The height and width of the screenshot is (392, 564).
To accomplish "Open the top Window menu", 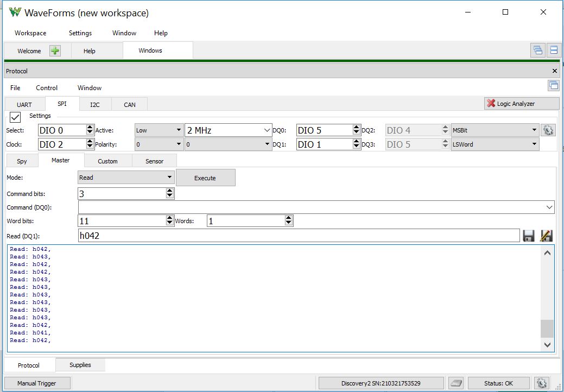I will [124, 33].
